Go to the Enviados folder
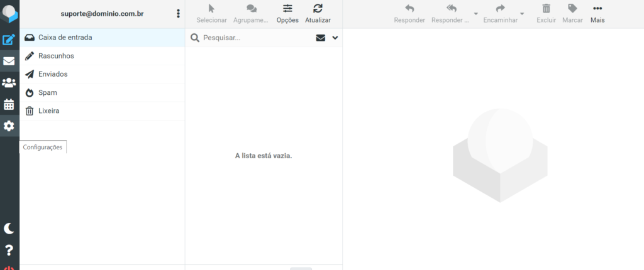 point(53,74)
